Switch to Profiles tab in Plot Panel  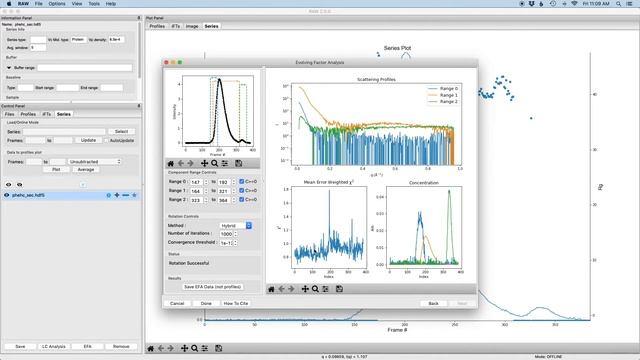[157, 26]
